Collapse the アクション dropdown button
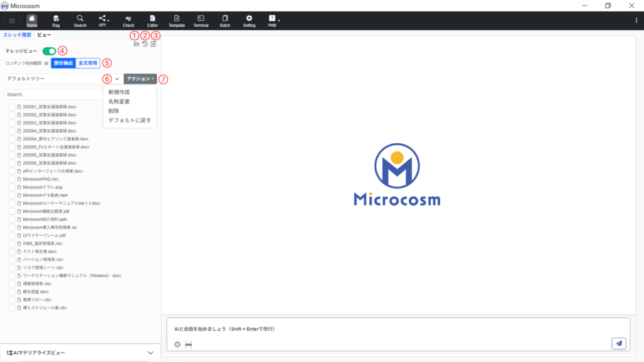 pyautogui.click(x=140, y=79)
